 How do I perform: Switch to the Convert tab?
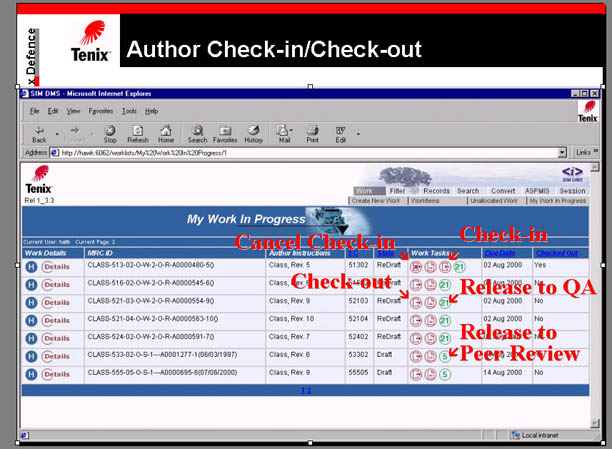(503, 191)
